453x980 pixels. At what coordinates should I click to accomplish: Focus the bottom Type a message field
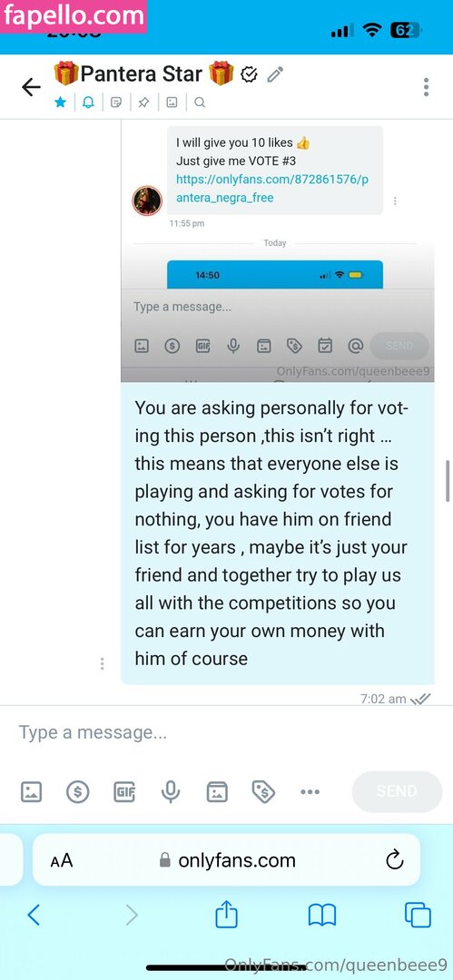tap(227, 732)
